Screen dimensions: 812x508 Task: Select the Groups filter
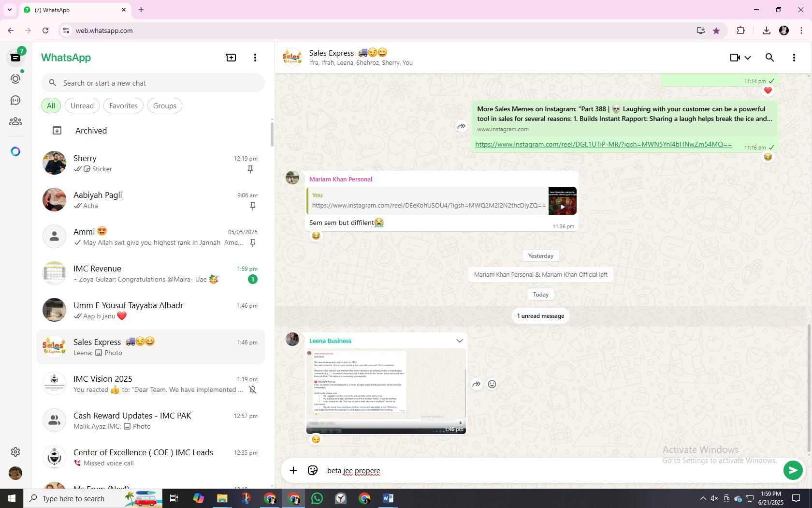pyautogui.click(x=165, y=106)
